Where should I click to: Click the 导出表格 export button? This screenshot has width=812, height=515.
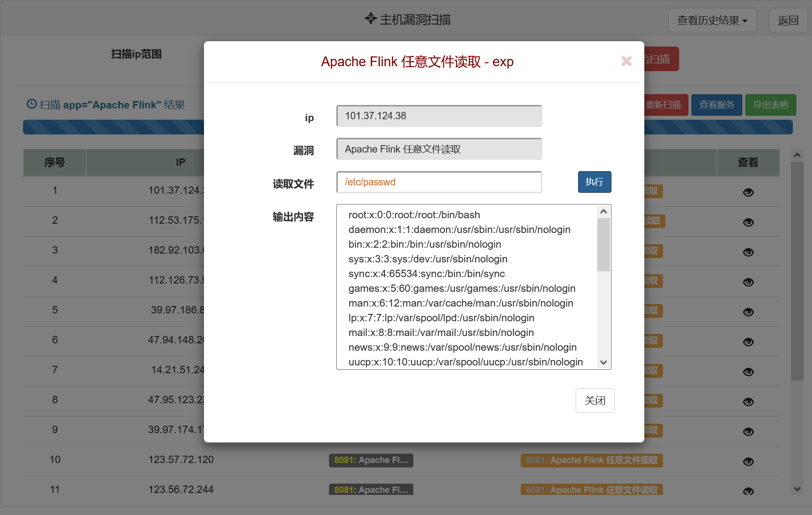click(x=771, y=105)
